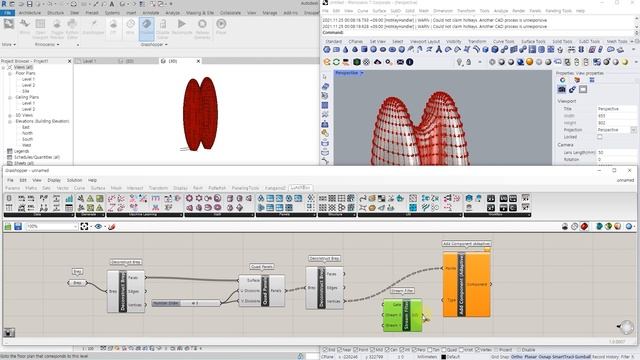Close the {3D} view tab in Revit
This screenshot has width=640, height=360.
198,61
